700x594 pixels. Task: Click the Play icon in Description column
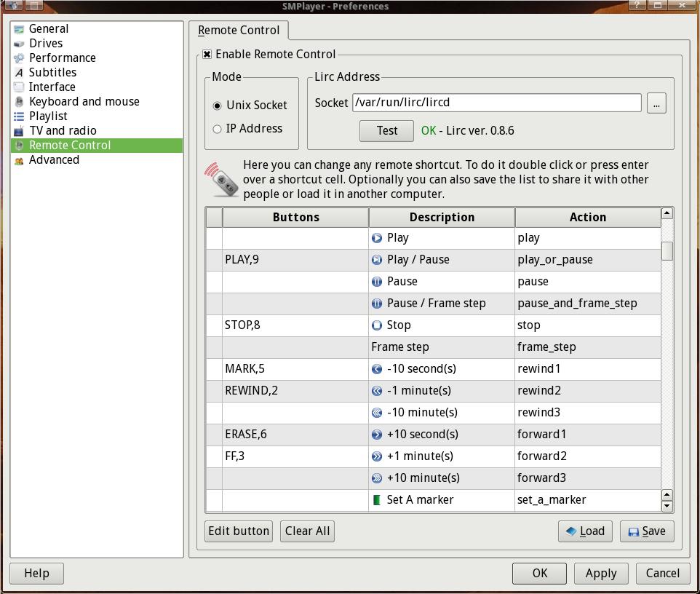(377, 238)
